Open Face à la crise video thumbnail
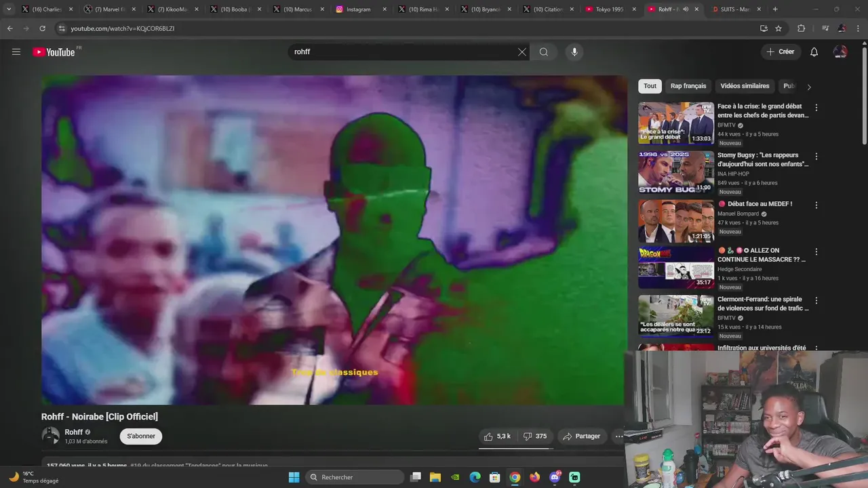868x488 pixels. (676, 123)
